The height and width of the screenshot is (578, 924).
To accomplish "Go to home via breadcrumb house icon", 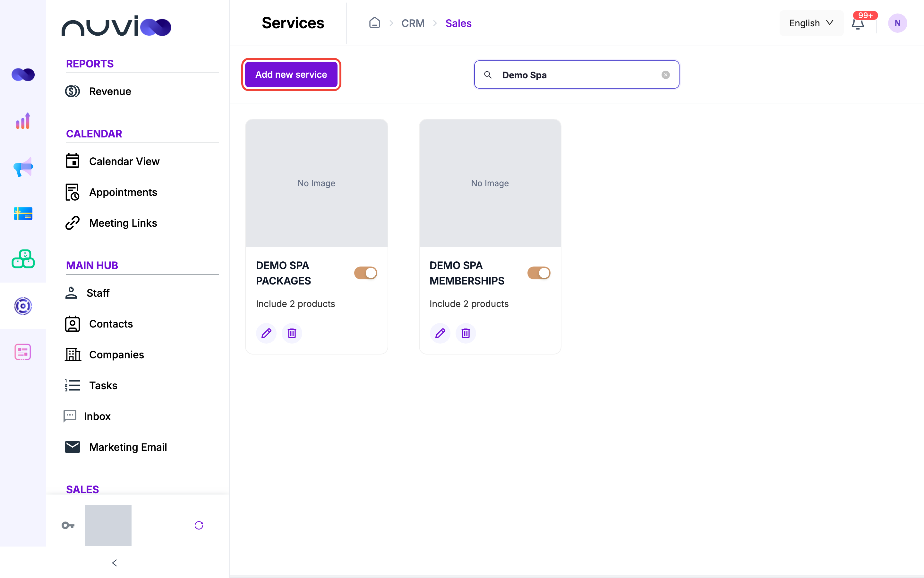I will pyautogui.click(x=374, y=23).
